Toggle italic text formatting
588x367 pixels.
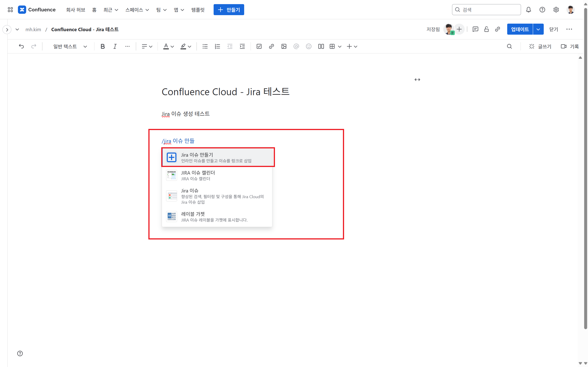pyautogui.click(x=115, y=46)
